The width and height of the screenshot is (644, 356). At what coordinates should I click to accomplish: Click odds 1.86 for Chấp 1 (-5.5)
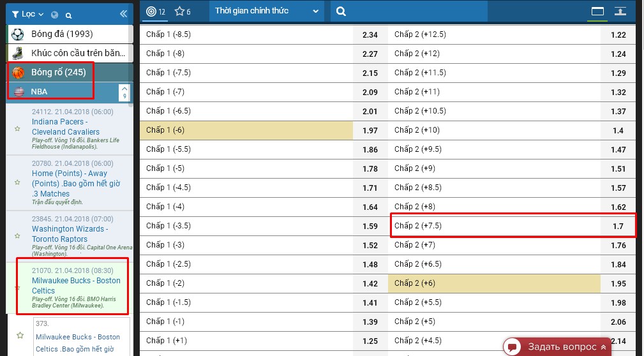click(x=370, y=149)
